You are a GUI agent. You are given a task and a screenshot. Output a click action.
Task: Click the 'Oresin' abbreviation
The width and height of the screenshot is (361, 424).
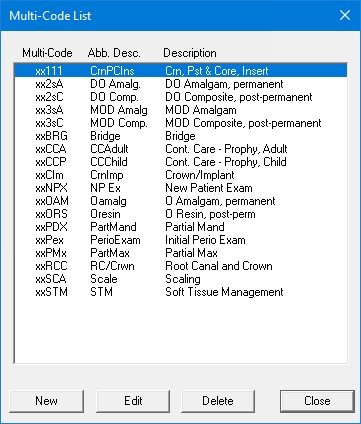(105, 214)
